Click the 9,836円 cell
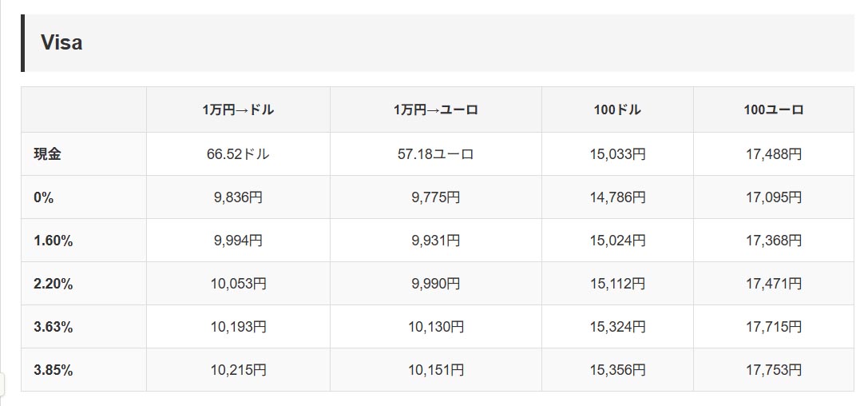The height and width of the screenshot is (406, 868). [x=238, y=197]
